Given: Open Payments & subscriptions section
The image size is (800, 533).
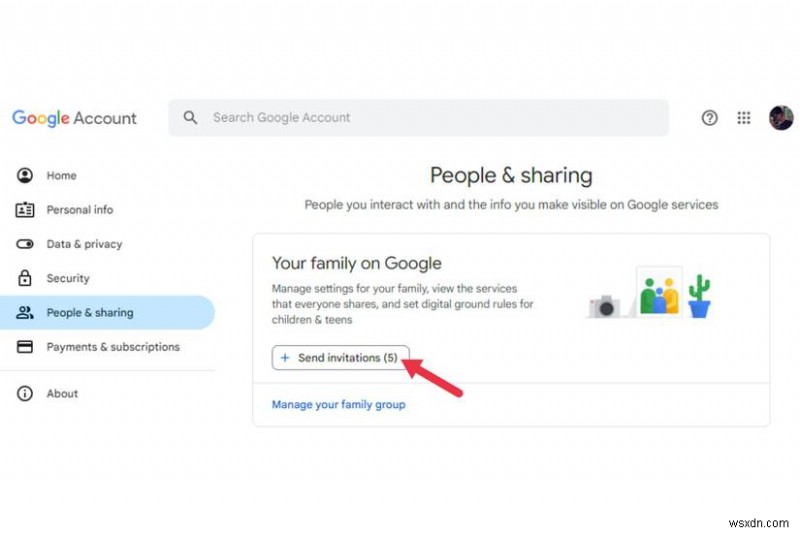Looking at the screenshot, I should 113,347.
